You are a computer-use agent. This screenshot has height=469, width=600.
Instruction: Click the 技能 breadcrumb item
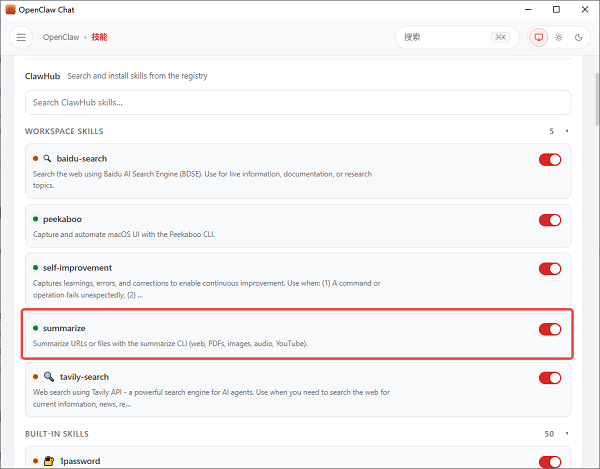click(99, 37)
